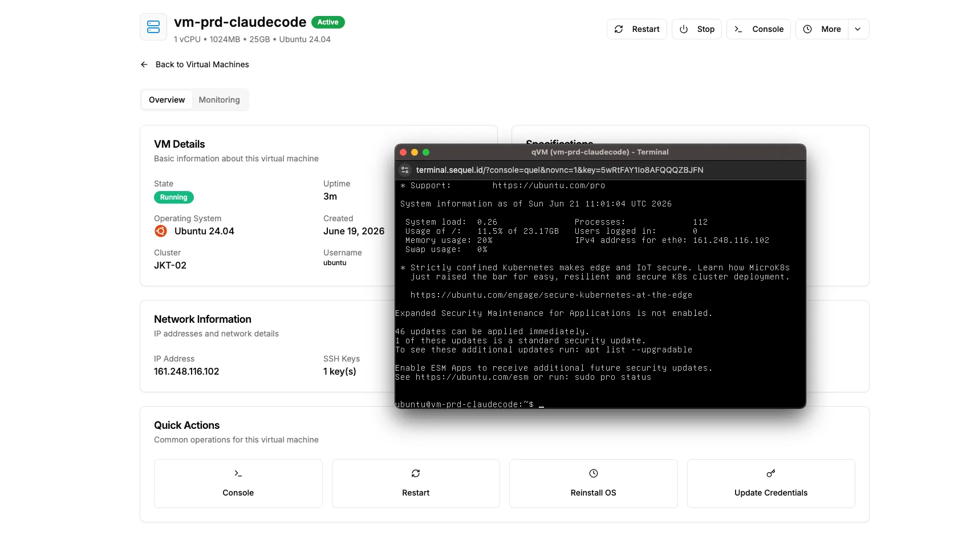Click the green zoom button of terminal window
Viewport: 954px width, 560px height.
[426, 152]
